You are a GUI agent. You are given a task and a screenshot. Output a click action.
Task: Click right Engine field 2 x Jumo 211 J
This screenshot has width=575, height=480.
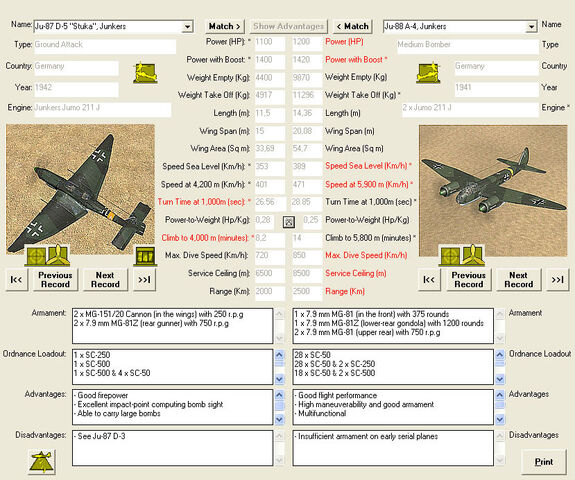click(x=470, y=109)
